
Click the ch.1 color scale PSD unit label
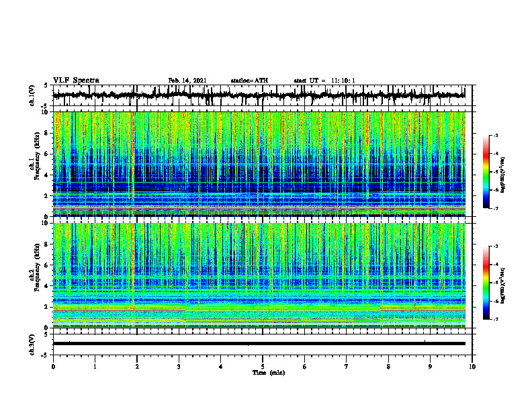[x=503, y=175]
